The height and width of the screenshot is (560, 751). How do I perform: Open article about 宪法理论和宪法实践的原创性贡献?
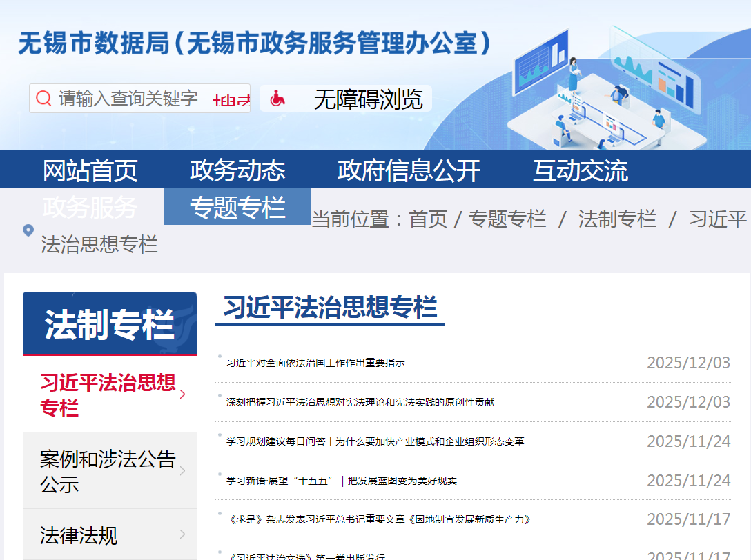point(360,402)
